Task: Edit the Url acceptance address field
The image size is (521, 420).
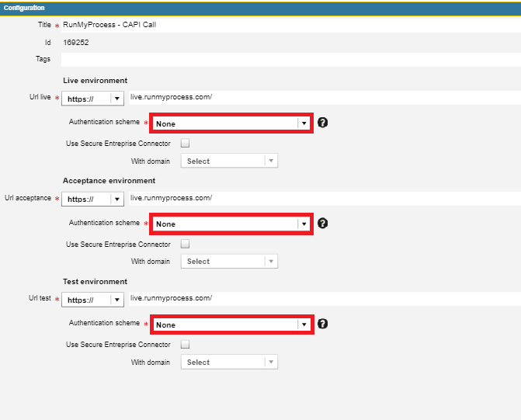Action: (x=322, y=198)
